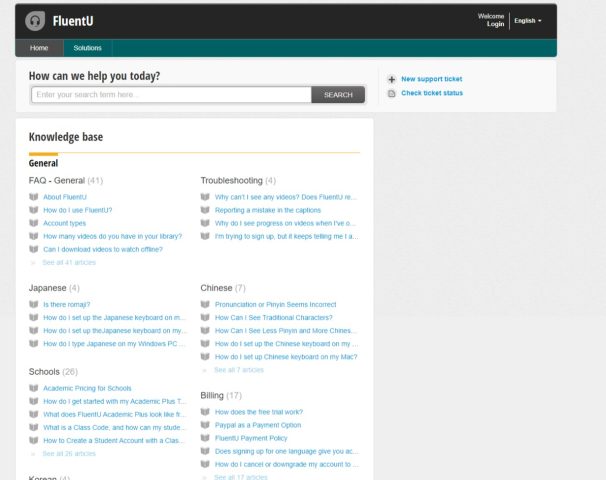Open the English language dropdown
Image resolution: width=606 pixels, height=480 pixels.
tap(528, 21)
